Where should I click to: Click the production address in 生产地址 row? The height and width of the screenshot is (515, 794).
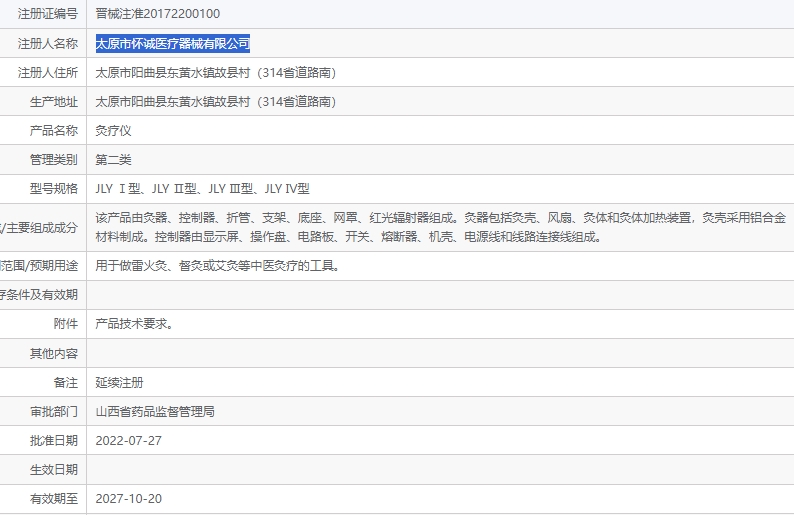click(x=216, y=102)
